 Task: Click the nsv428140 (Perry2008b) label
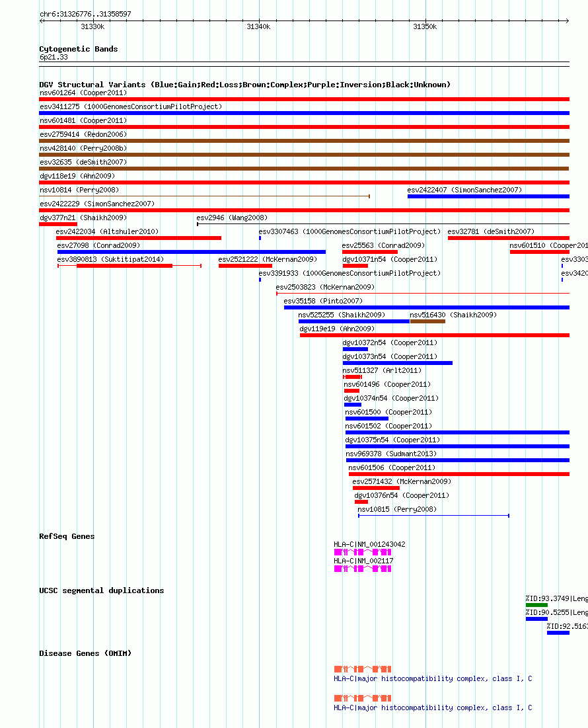83,149
